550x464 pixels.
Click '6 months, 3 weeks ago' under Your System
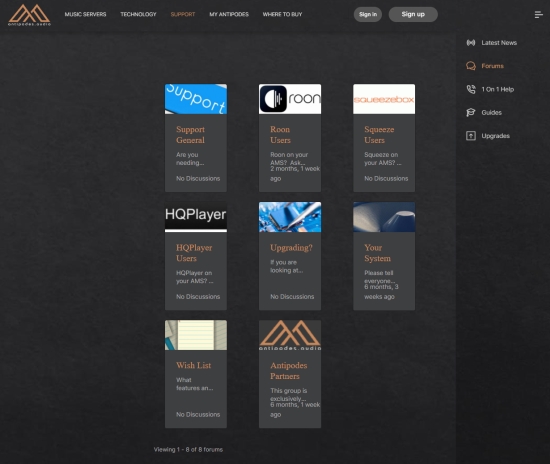381,291
